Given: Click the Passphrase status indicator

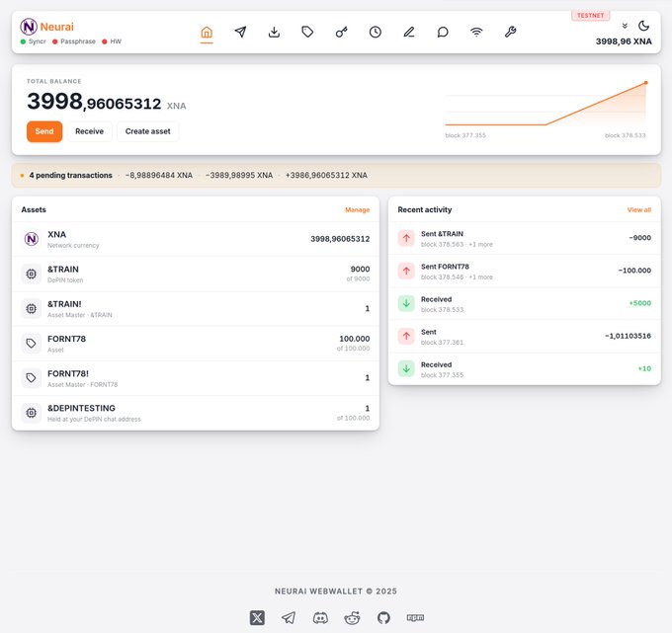Looking at the screenshot, I should click(74, 41).
